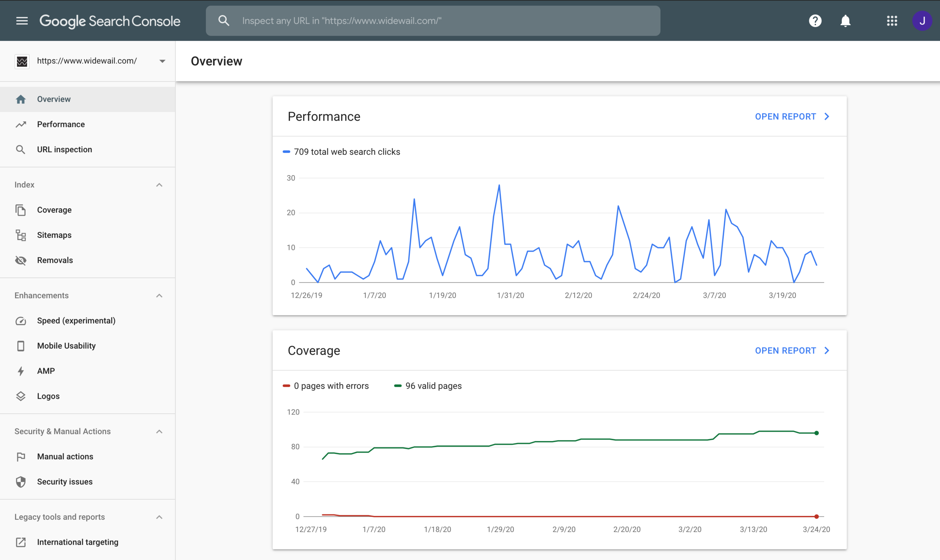Click the Mobile Usability phone icon
The height and width of the screenshot is (560, 940).
(x=21, y=346)
